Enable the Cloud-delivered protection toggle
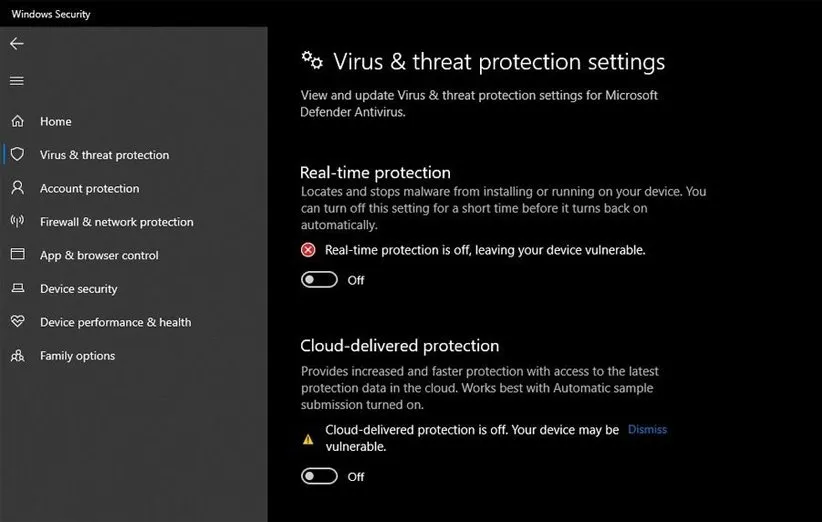Image resolution: width=822 pixels, height=522 pixels. 319,477
